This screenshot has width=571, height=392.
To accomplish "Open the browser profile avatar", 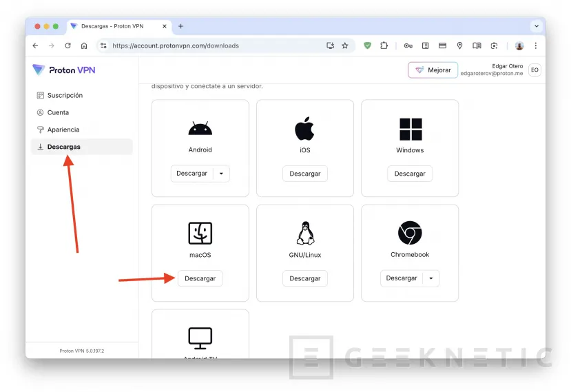I will (519, 45).
